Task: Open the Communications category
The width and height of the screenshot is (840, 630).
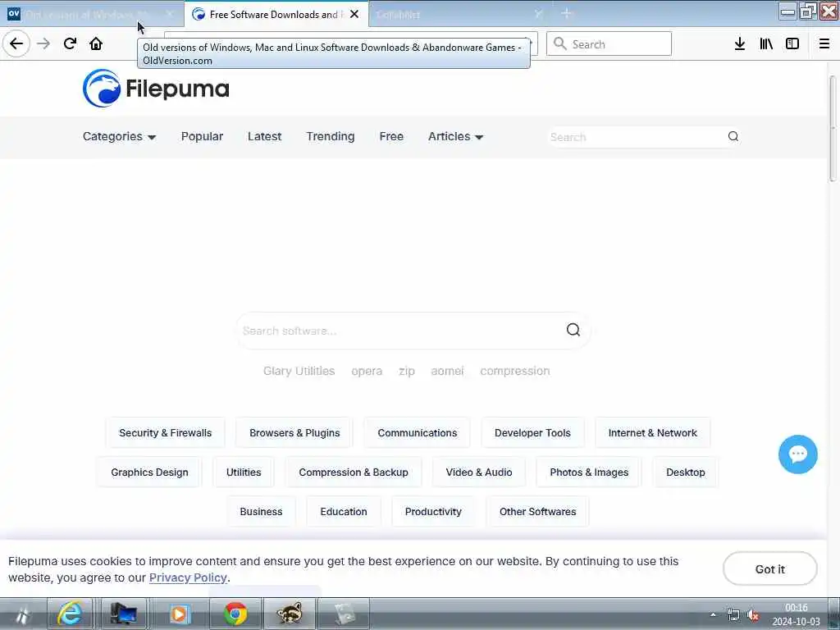Action: (x=418, y=433)
